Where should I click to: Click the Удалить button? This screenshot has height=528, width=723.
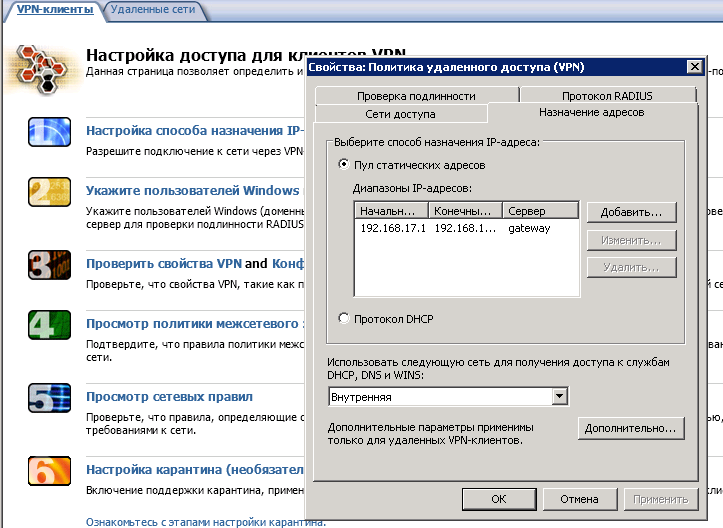coord(631,267)
